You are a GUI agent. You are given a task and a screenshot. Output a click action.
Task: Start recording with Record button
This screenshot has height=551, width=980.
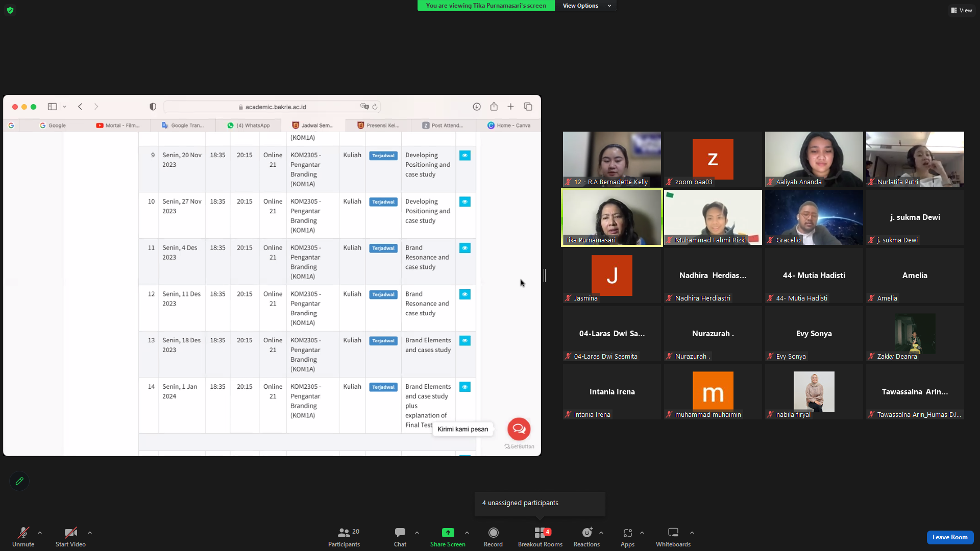point(493,537)
